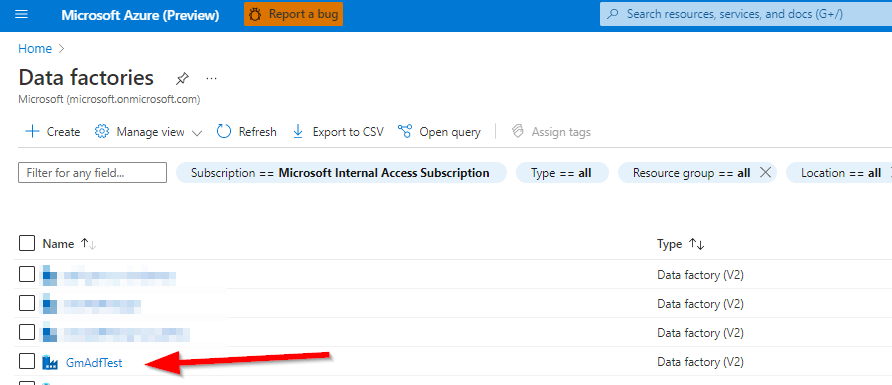Open the Type == all filter

[561, 173]
